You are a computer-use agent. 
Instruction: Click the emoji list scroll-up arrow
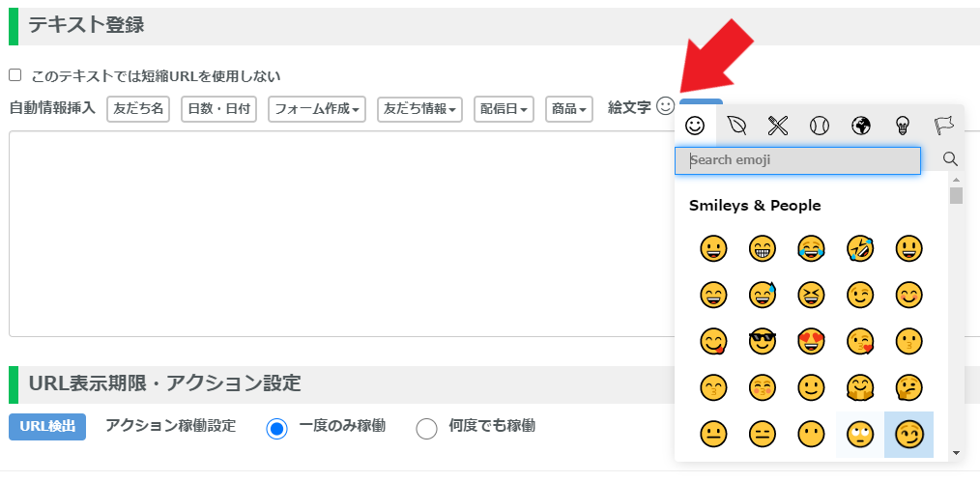[956, 180]
